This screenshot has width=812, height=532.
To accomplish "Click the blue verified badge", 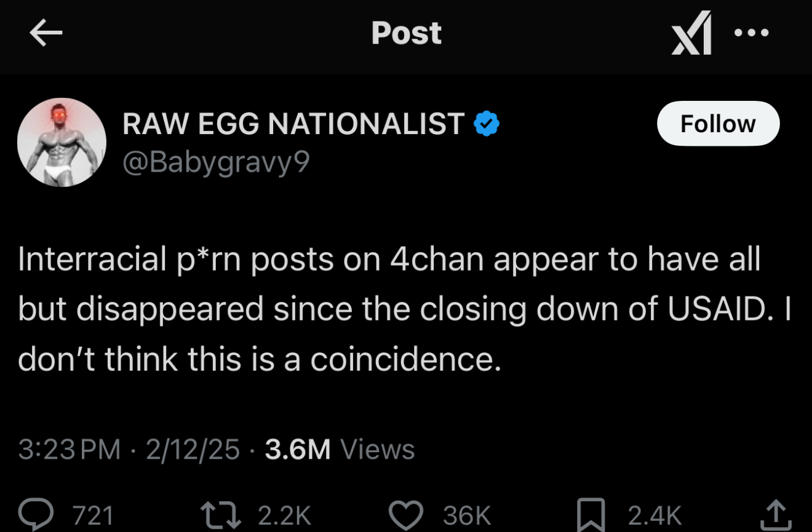I will (x=486, y=124).
